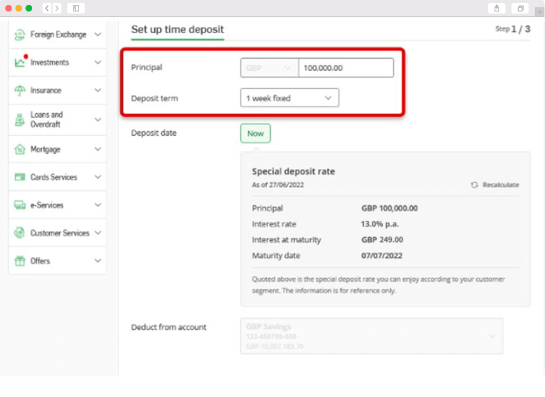Click the As of 27/06/2022 date text
The width and height of the screenshot is (545, 397).
tap(278, 185)
